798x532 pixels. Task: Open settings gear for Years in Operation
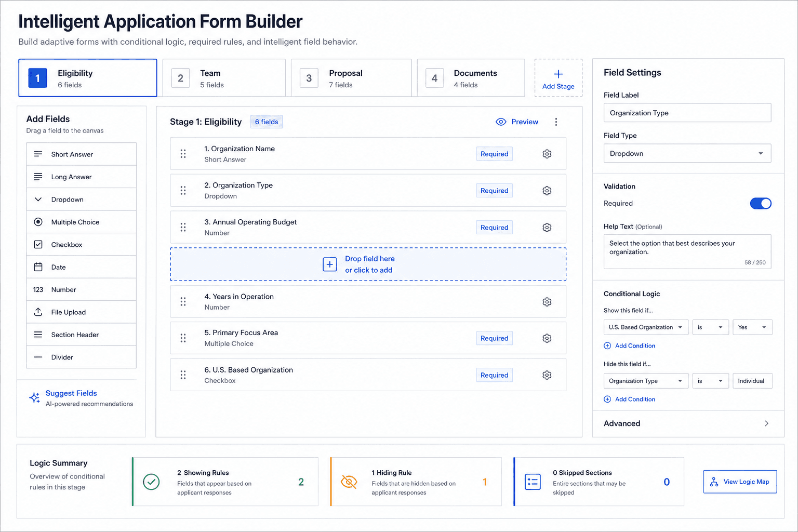click(x=547, y=302)
